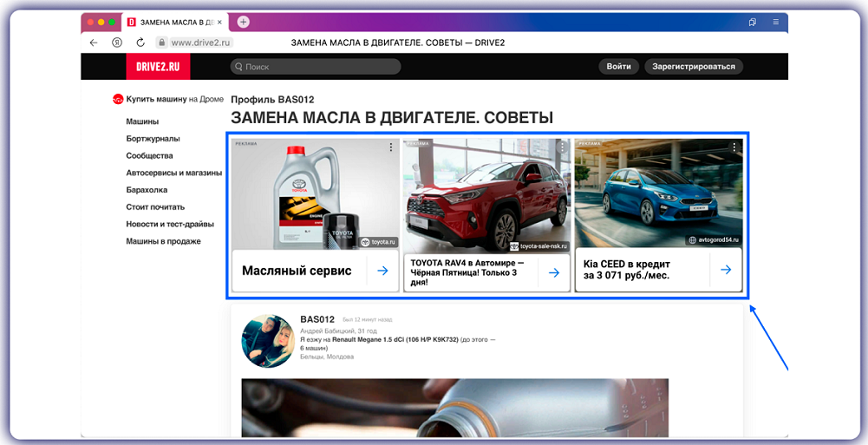Click the blue Kia CEED ad image
The width and height of the screenshot is (868, 445).
pyautogui.click(x=659, y=193)
